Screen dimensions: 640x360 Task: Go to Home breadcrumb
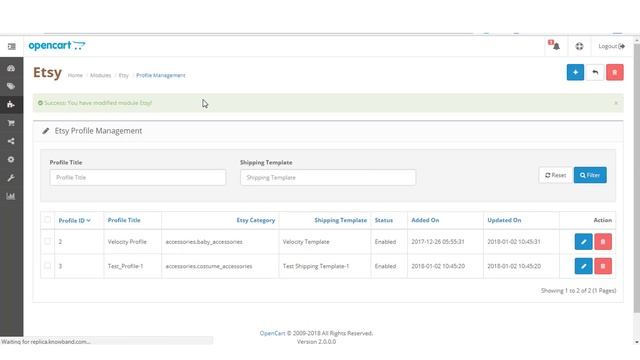point(75,75)
